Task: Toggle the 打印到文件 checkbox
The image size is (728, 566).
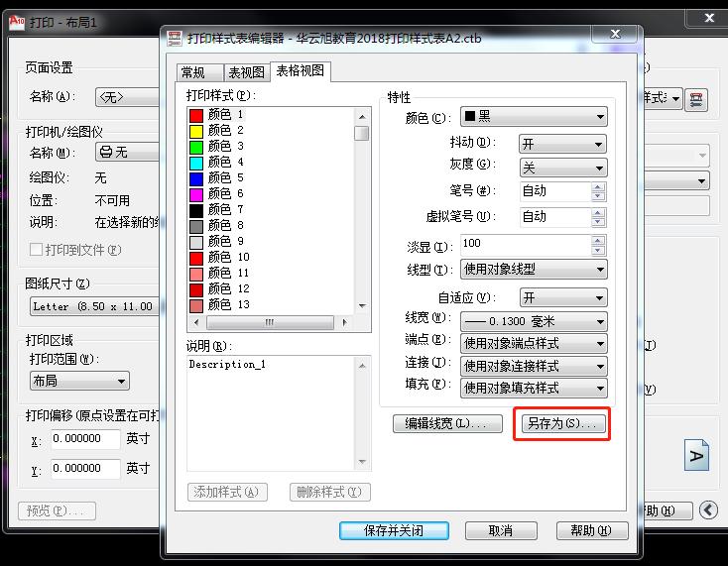Action: (x=36, y=250)
